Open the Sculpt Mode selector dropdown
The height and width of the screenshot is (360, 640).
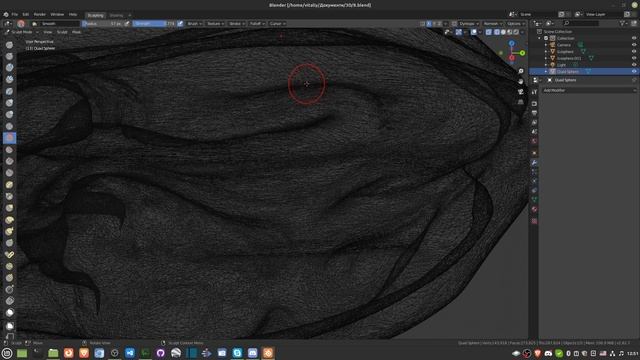tap(22, 32)
